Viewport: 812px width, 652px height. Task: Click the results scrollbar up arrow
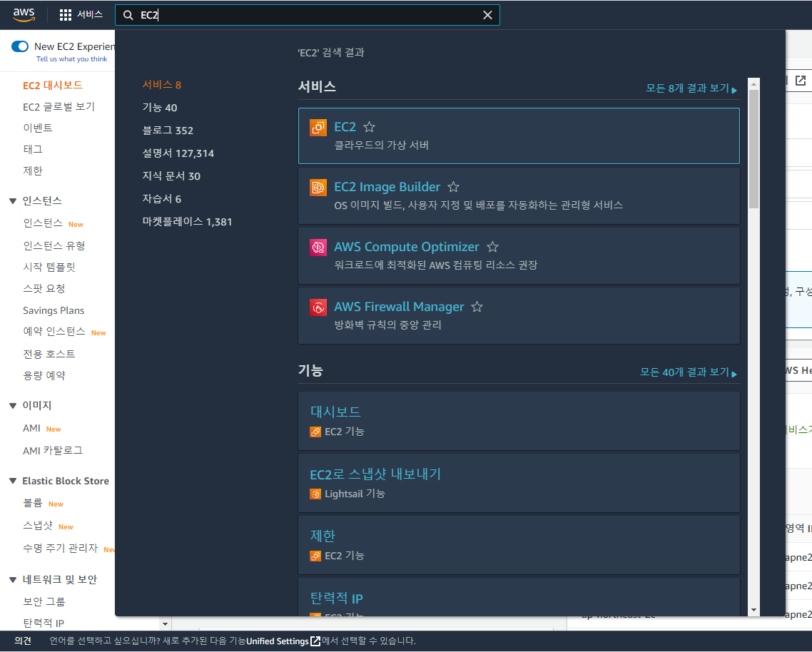754,83
